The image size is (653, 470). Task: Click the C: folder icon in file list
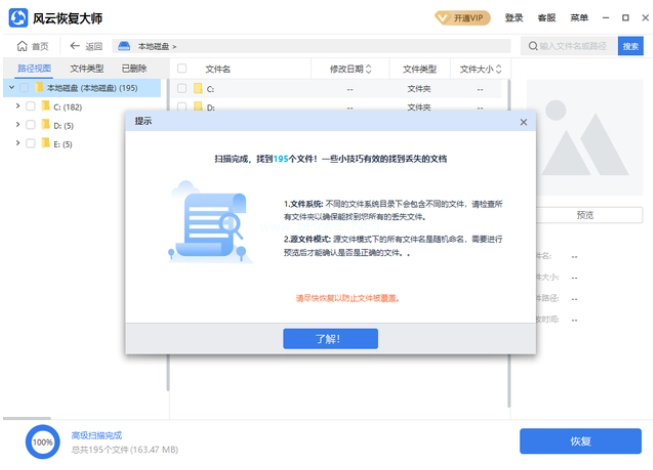click(197, 89)
